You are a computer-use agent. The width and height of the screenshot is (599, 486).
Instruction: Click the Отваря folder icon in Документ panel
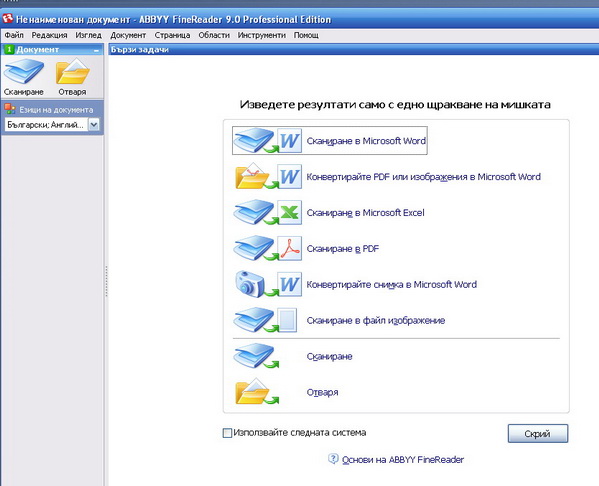(x=73, y=71)
